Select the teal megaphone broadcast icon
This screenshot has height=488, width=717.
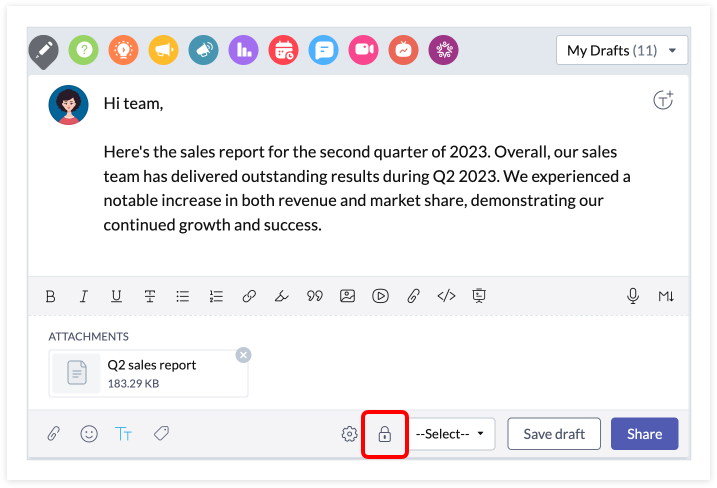[x=203, y=50]
